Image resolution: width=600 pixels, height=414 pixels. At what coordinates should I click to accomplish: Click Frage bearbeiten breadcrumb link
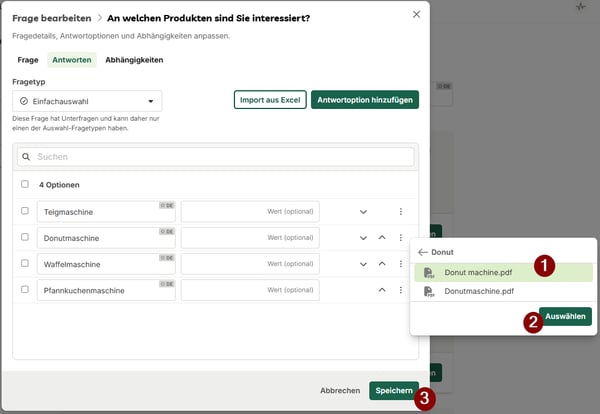pos(52,18)
